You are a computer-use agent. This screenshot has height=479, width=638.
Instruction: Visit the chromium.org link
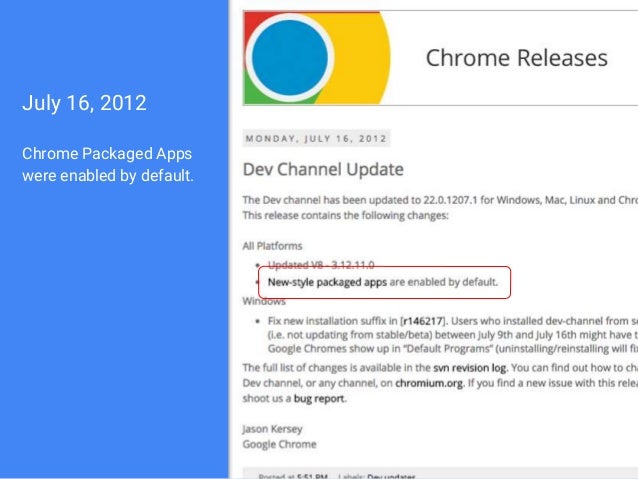[x=429, y=383]
